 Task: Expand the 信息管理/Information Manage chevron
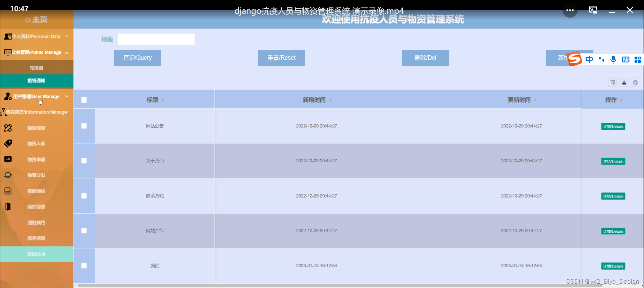coord(67,112)
